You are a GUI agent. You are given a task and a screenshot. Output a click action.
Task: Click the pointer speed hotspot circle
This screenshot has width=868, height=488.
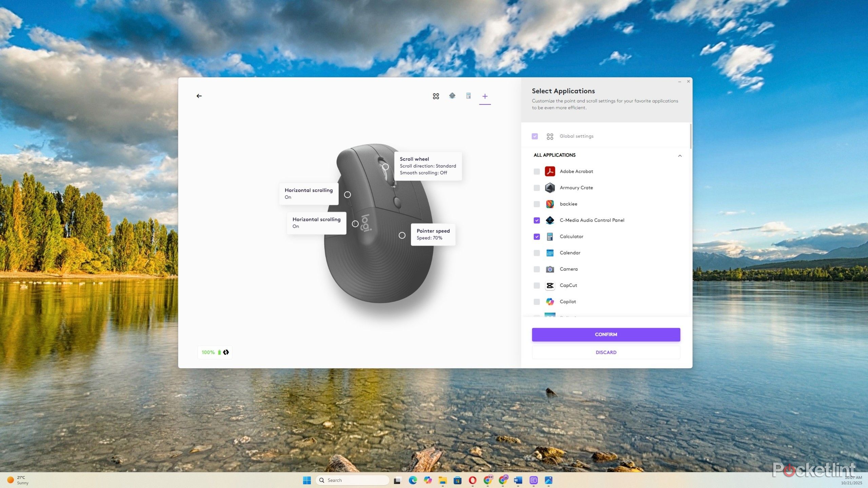pos(402,235)
